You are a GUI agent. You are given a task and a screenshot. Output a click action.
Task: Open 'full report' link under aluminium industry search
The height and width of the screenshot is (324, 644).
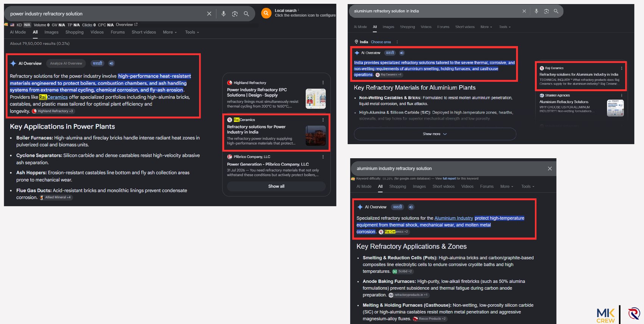(x=449, y=179)
